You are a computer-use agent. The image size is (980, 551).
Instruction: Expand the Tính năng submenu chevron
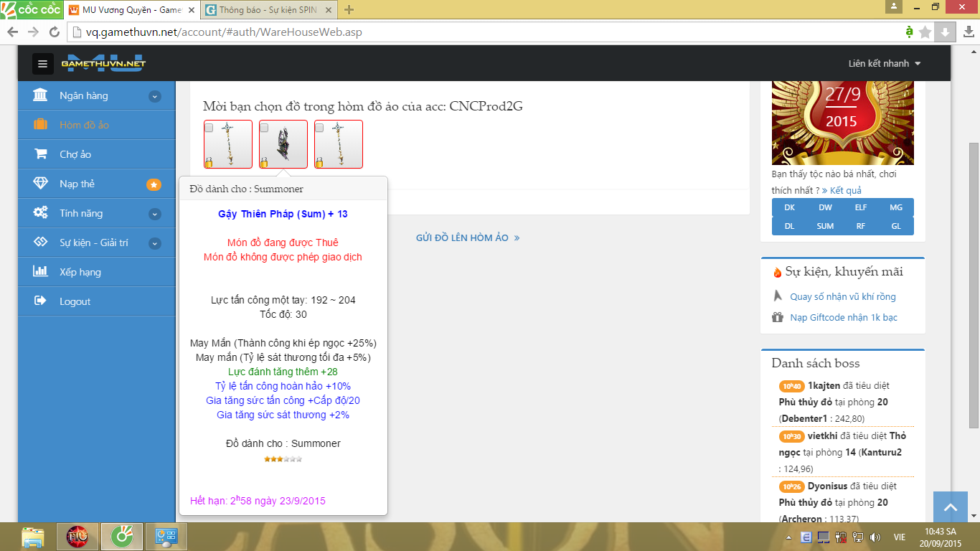[x=154, y=214]
